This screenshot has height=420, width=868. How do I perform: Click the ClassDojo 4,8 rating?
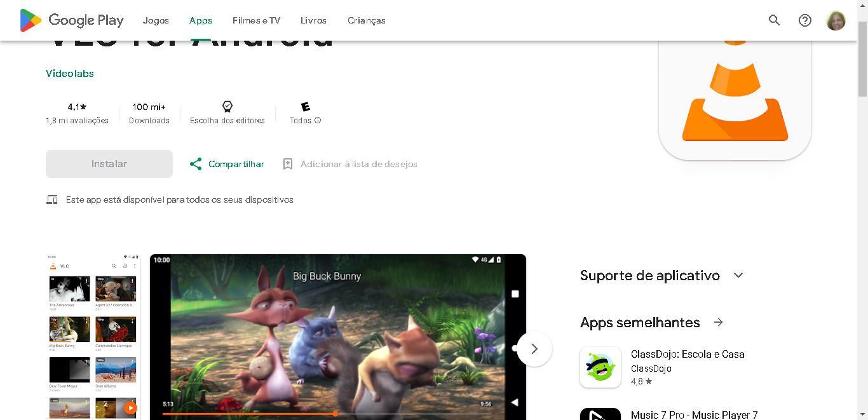(641, 381)
